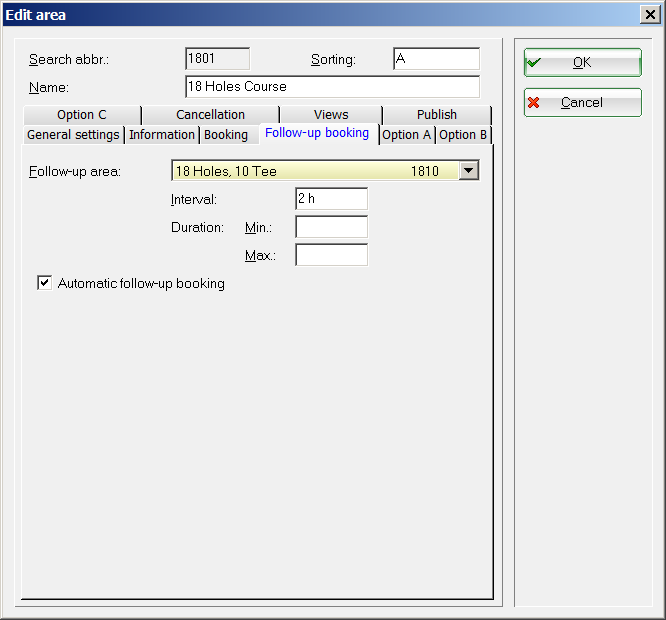666x620 pixels.
Task: Open the 18 Holes, 10 Tee combo box
Action: pos(314,171)
